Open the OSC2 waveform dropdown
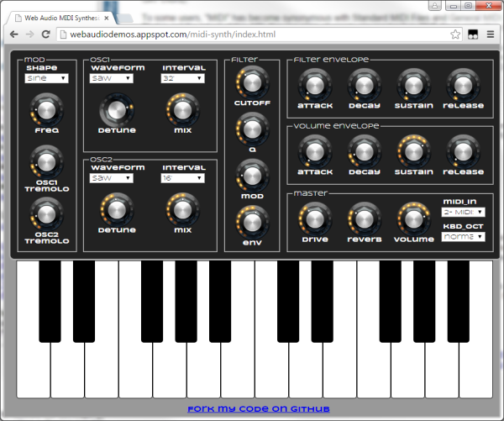Viewport: 504px width, 421px height. click(x=111, y=178)
